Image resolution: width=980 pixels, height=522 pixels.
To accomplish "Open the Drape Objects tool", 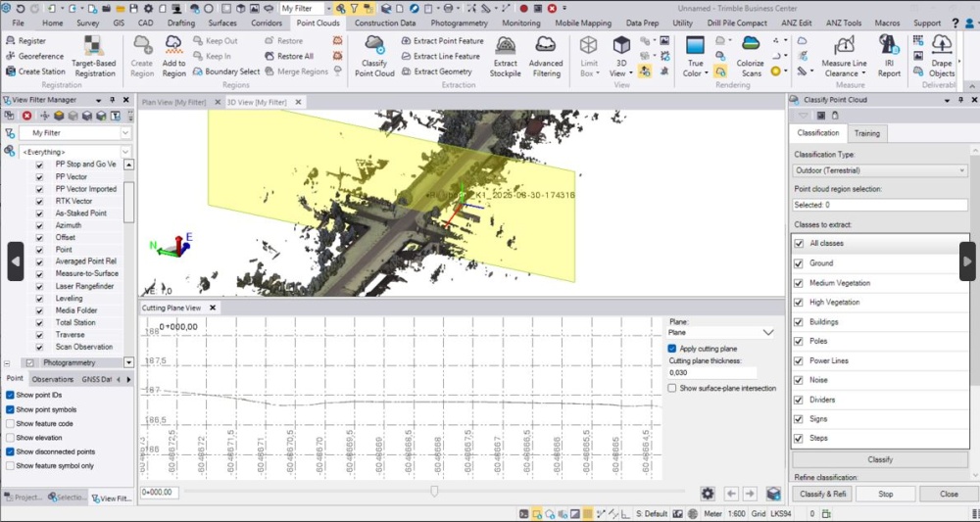I will 942,46.
